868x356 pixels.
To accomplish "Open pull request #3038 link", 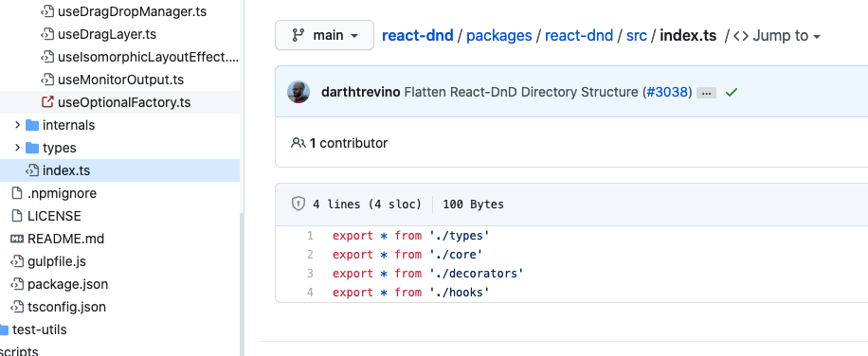I will (667, 92).
